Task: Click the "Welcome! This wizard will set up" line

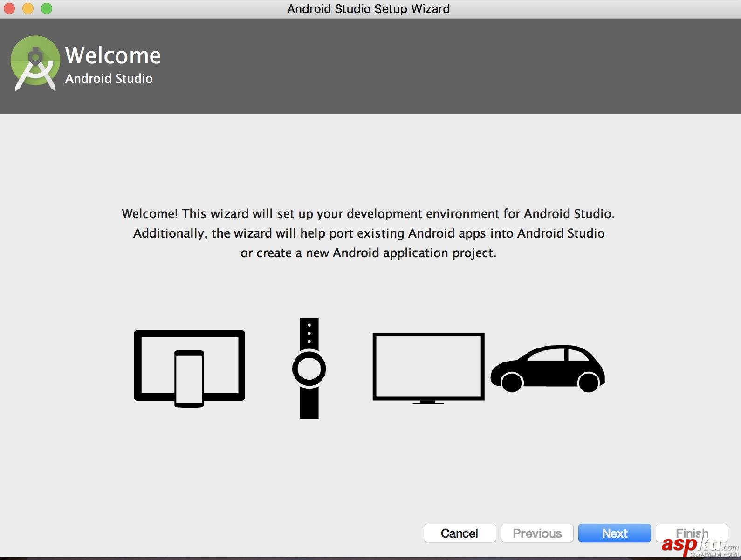Action: 368,213
